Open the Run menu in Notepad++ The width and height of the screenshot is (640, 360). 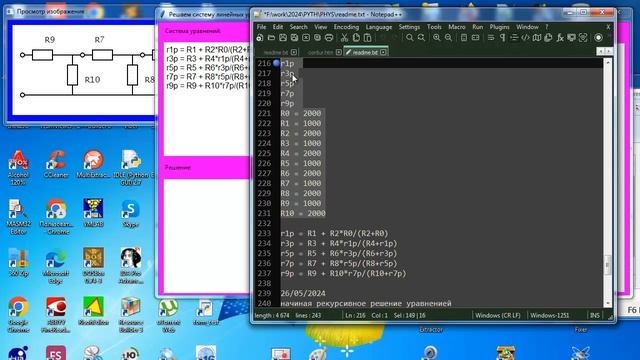pyautogui.click(x=477, y=27)
